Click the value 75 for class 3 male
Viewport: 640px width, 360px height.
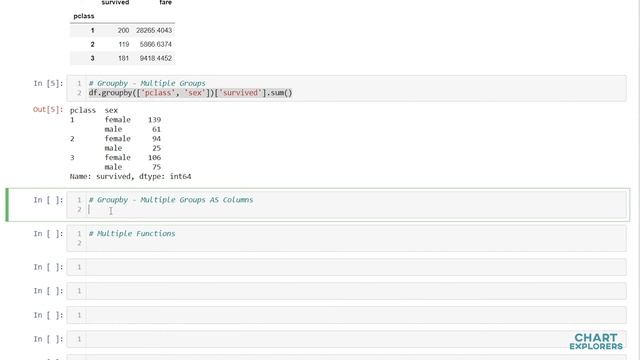tap(156, 167)
